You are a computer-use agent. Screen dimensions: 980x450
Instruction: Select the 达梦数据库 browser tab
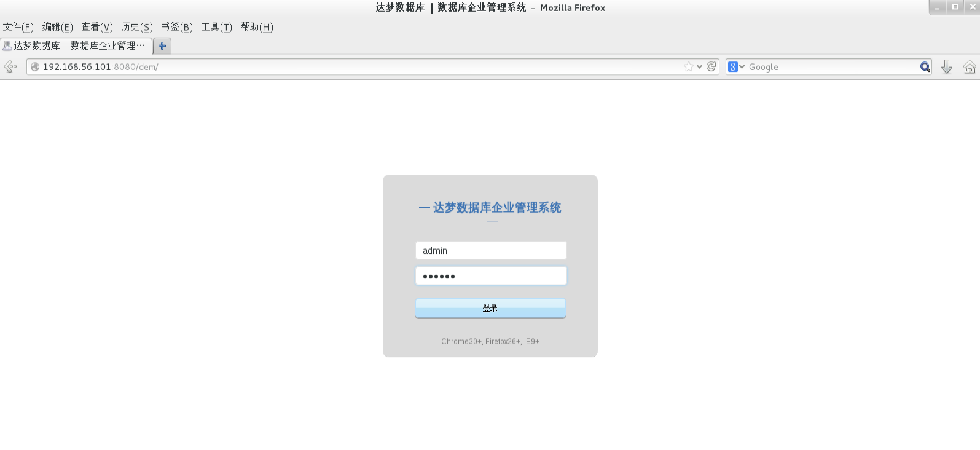(76, 46)
